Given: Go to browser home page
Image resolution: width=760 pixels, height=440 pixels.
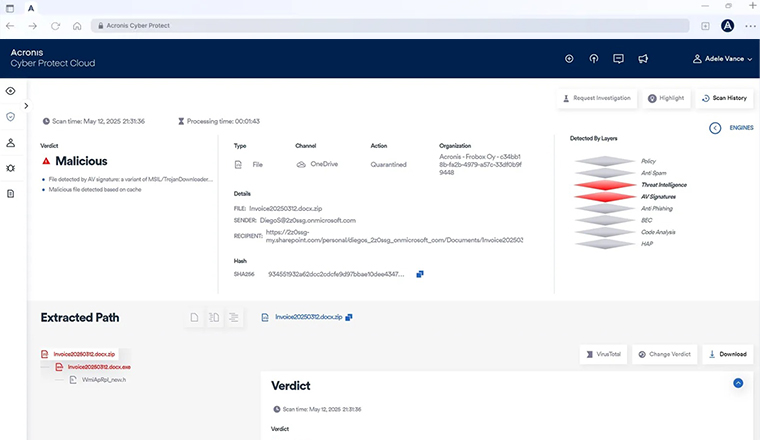Looking at the screenshot, I should tap(77, 26).
